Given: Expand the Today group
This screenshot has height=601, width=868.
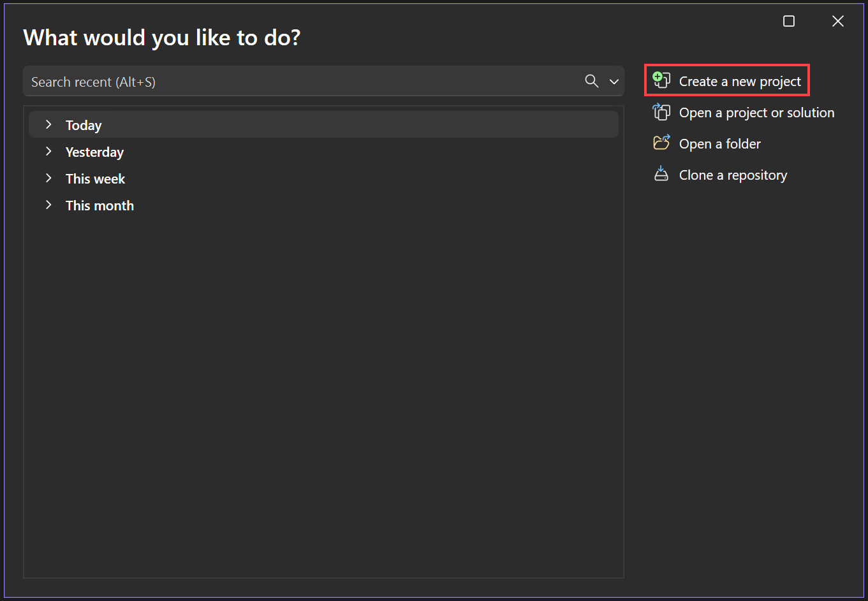Looking at the screenshot, I should pos(48,124).
